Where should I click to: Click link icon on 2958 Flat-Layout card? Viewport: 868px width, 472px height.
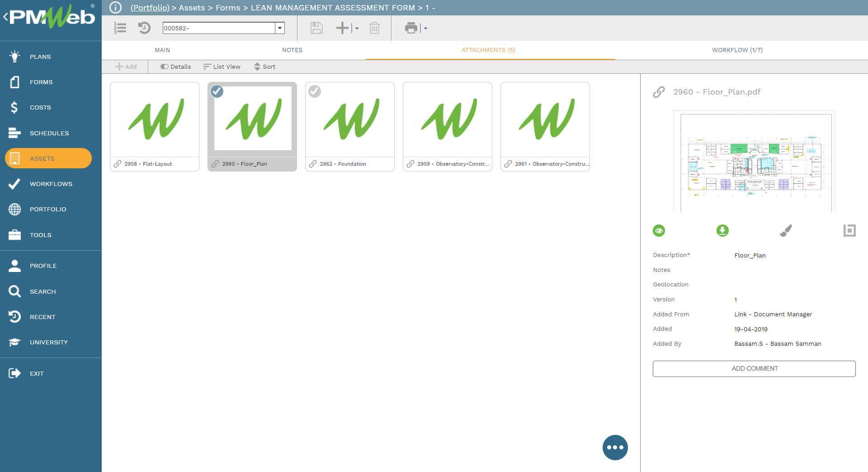[x=118, y=164]
